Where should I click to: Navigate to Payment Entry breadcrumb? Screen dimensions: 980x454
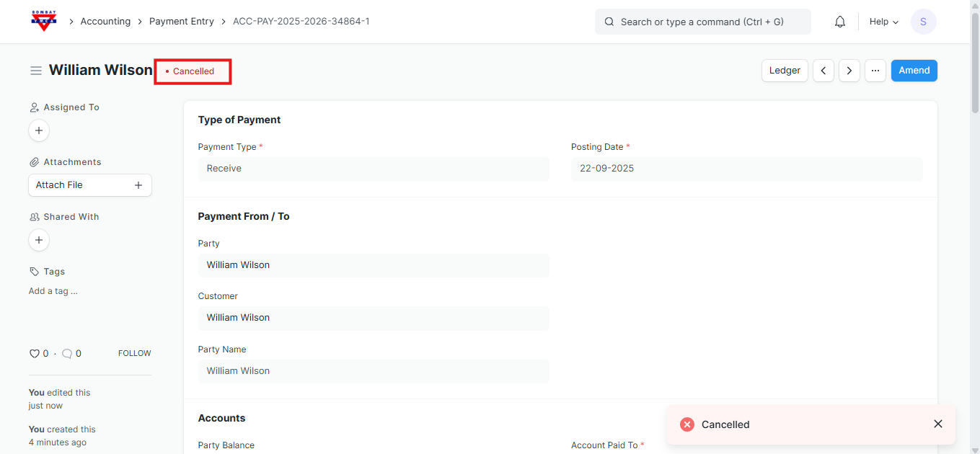[x=182, y=22]
